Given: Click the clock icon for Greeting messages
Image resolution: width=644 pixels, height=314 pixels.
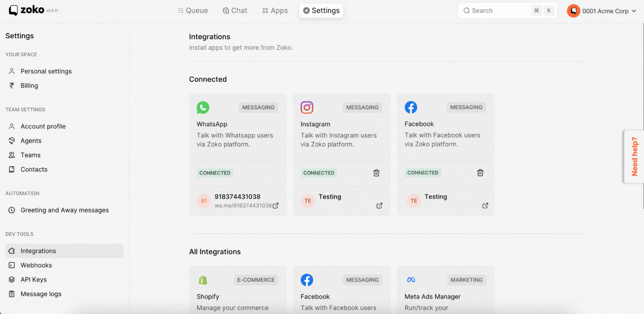Looking at the screenshot, I should 12,210.
